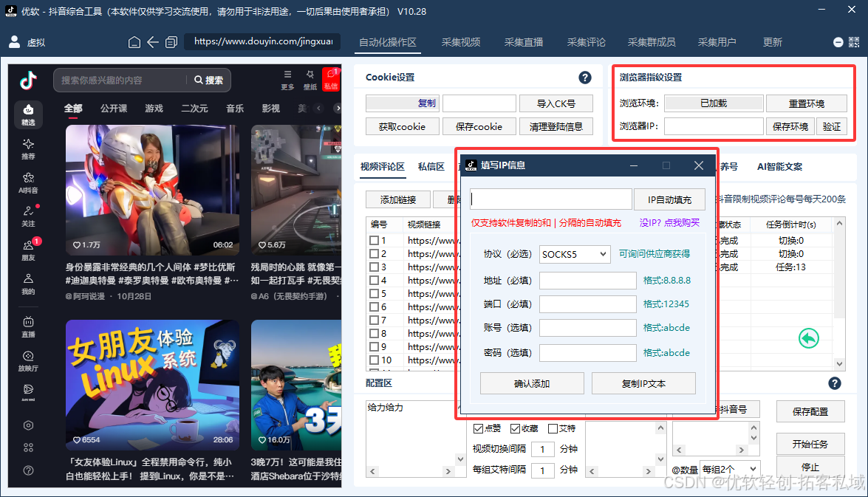The height and width of the screenshot is (497, 868).
Task: Click the QR code icon at top right
Action: tap(854, 42)
